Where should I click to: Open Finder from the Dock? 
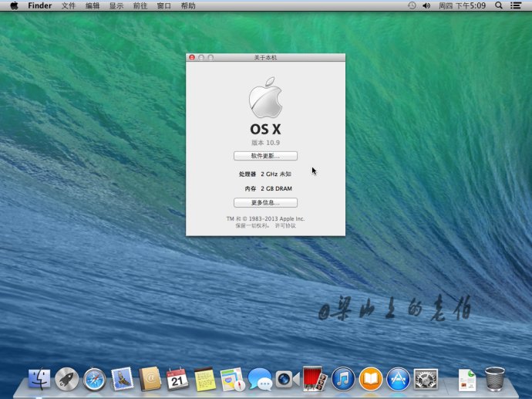39,379
